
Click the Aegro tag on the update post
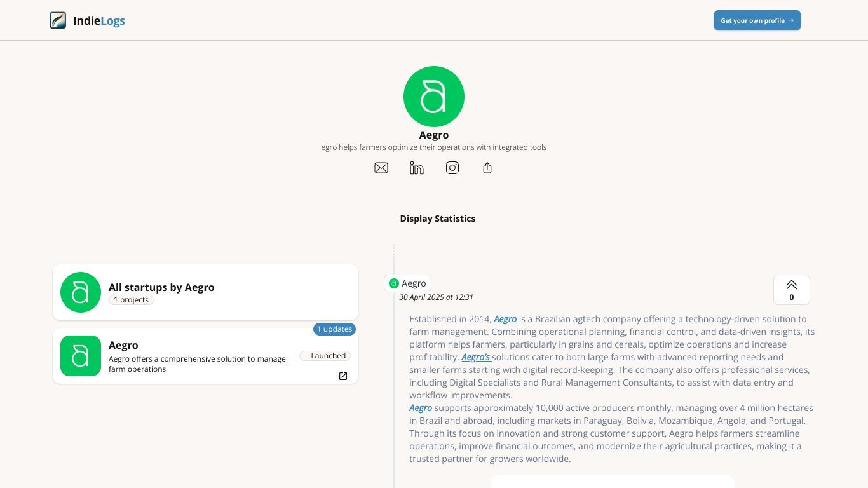pyautogui.click(x=407, y=283)
